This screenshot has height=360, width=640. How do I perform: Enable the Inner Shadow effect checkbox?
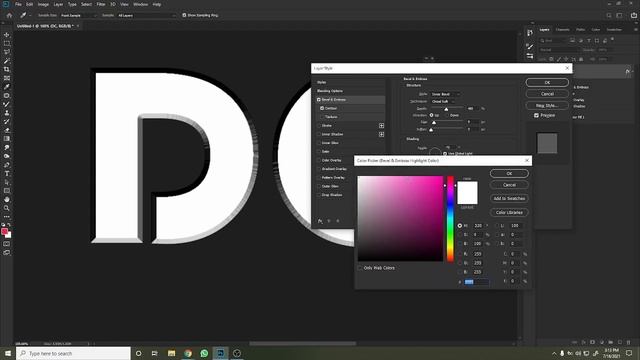click(319, 134)
